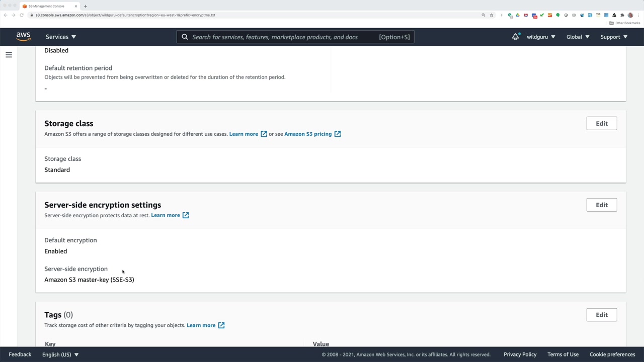Click the external link icon beside Amazon S3 pricing
This screenshot has width=644, height=362.
click(x=338, y=134)
